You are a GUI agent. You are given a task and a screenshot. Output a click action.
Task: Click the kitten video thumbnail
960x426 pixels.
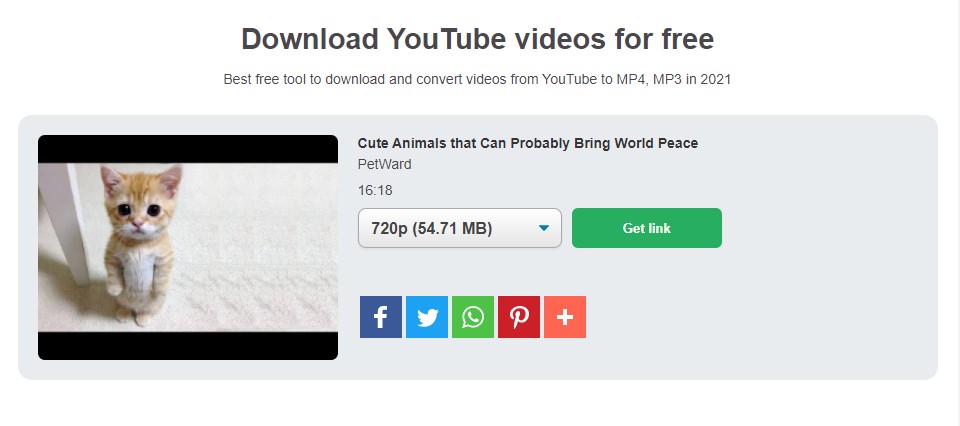click(x=188, y=247)
